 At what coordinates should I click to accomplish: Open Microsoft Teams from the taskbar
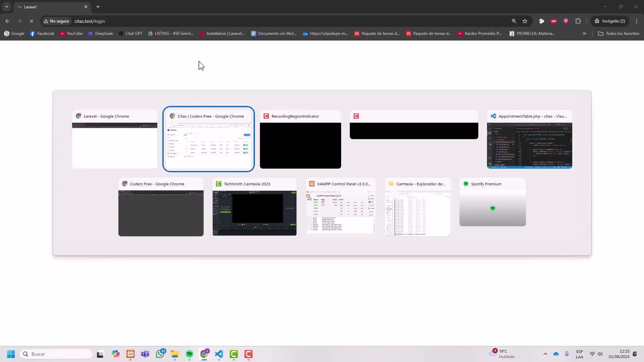[145, 354]
